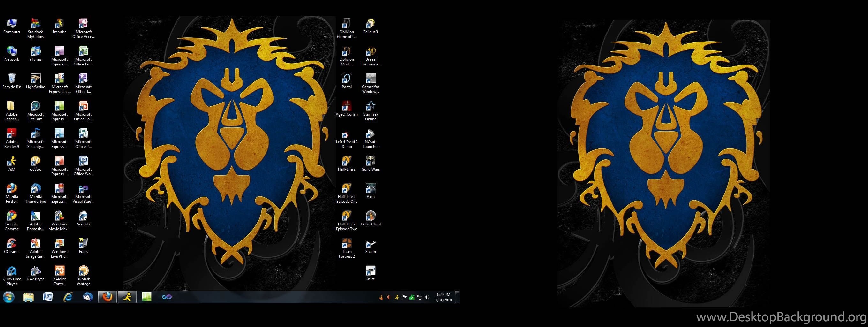Select the Microsoft Office Excel icon
Image resolution: width=868 pixels, height=327 pixels.
point(83,56)
